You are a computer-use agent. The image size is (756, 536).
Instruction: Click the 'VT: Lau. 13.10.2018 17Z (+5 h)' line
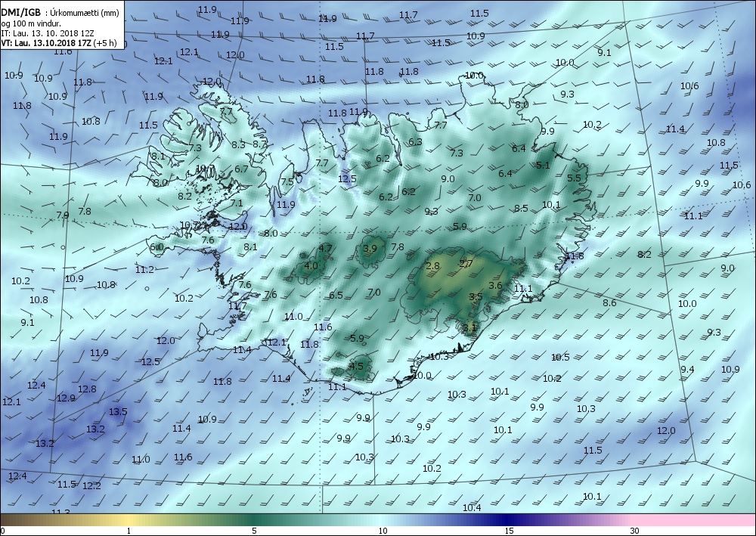point(58,43)
